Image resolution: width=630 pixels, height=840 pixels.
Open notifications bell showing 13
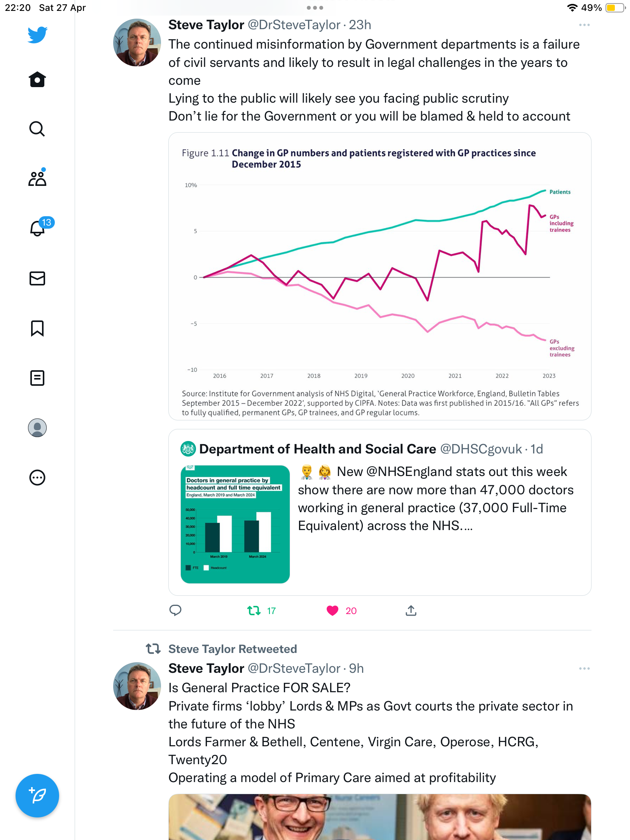click(37, 228)
